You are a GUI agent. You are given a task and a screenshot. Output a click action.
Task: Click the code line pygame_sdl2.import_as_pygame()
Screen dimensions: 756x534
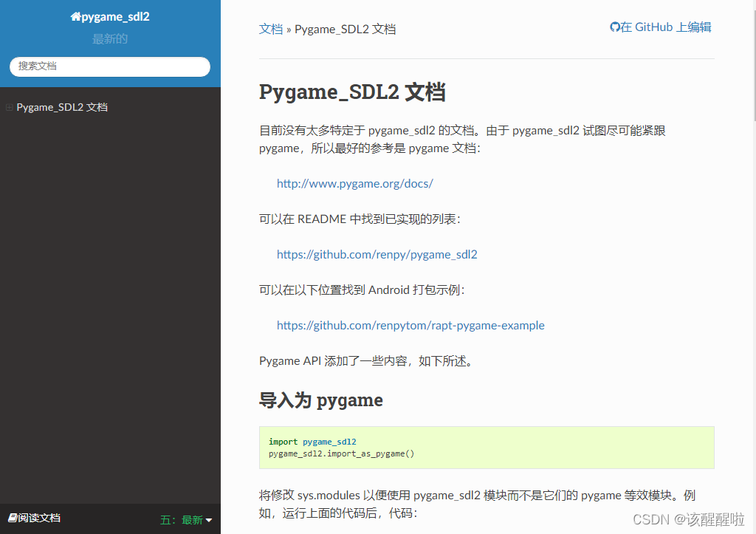click(x=341, y=453)
